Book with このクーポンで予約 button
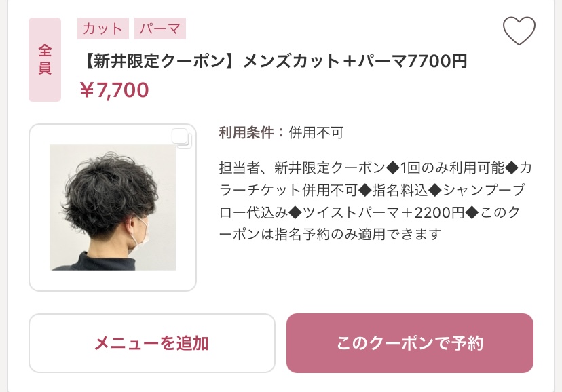The image size is (562, 392). pos(410,343)
